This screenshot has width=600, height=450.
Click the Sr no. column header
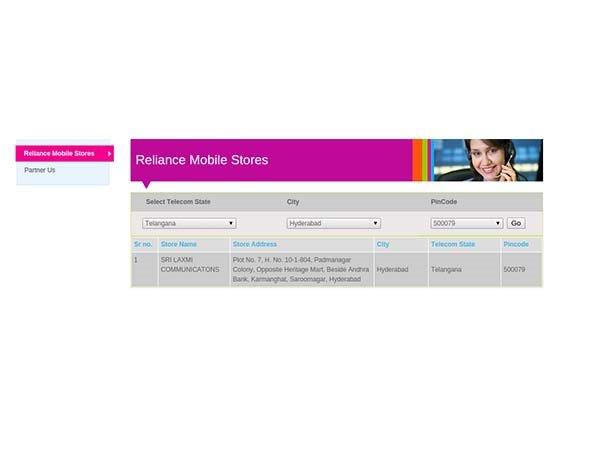click(143, 244)
